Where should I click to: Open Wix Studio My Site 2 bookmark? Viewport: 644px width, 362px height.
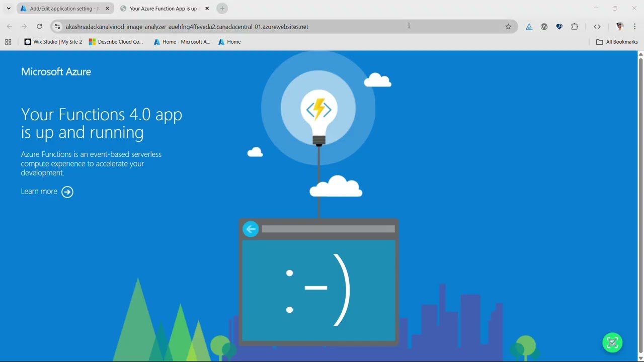(x=53, y=42)
